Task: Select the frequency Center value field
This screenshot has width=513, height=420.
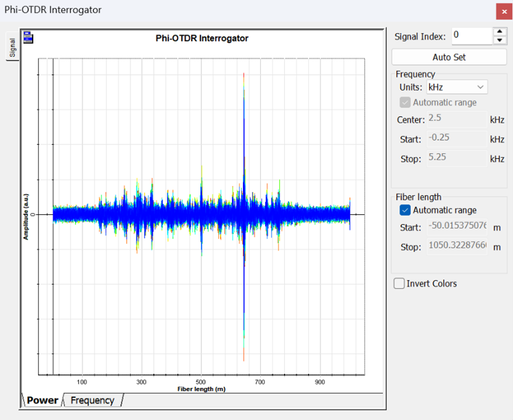Action: point(456,119)
